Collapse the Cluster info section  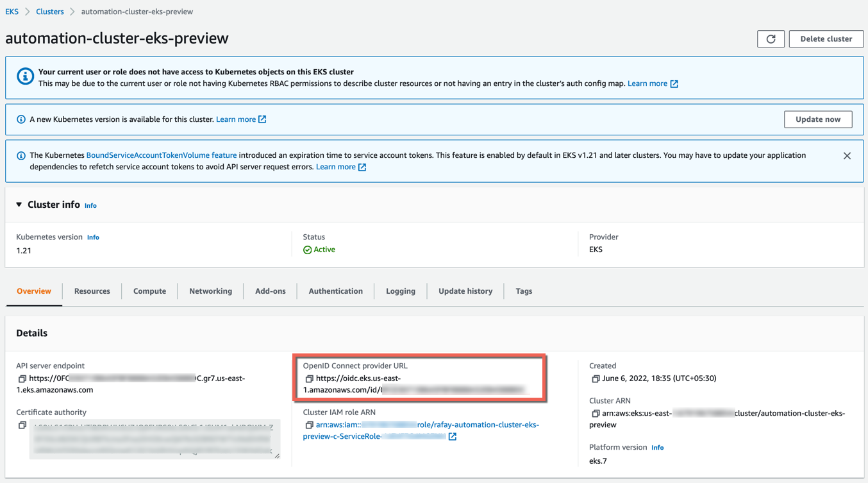pos(19,205)
